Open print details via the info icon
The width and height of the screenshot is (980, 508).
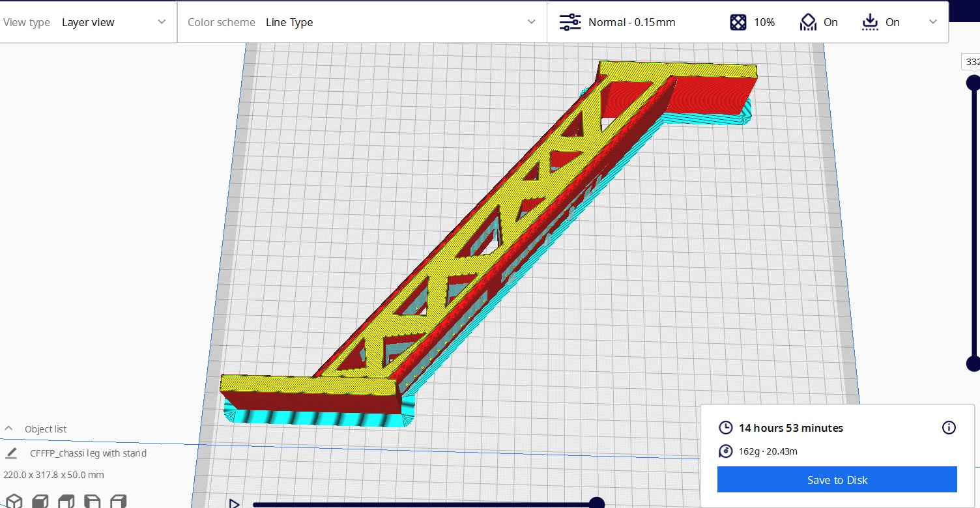point(949,428)
